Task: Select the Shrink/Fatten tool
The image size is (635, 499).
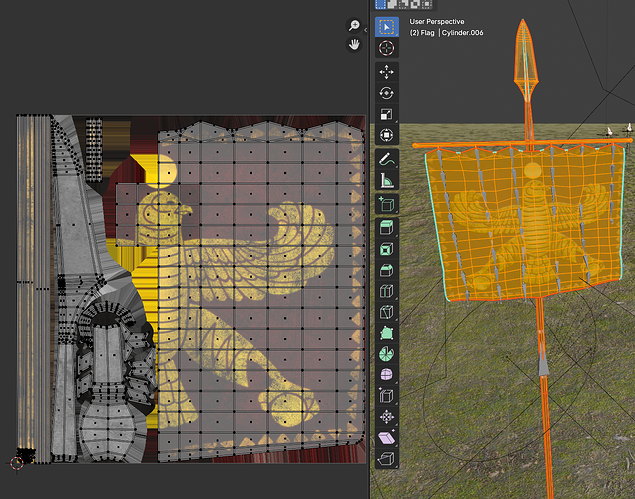Action: tap(387, 417)
